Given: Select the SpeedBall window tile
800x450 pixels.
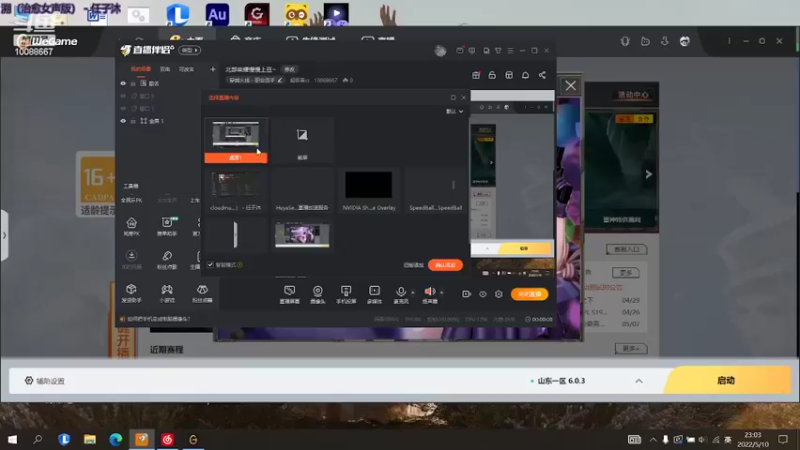Looking at the screenshot, I should coord(435,190).
